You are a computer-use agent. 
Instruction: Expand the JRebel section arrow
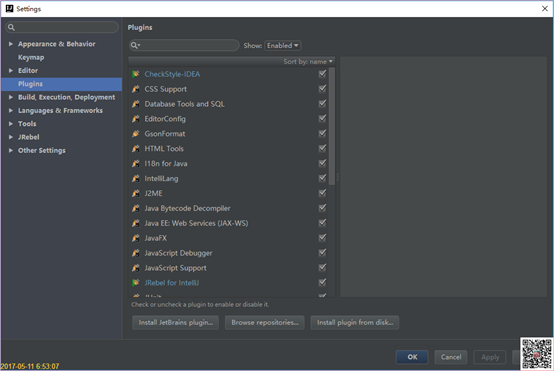pos(11,137)
